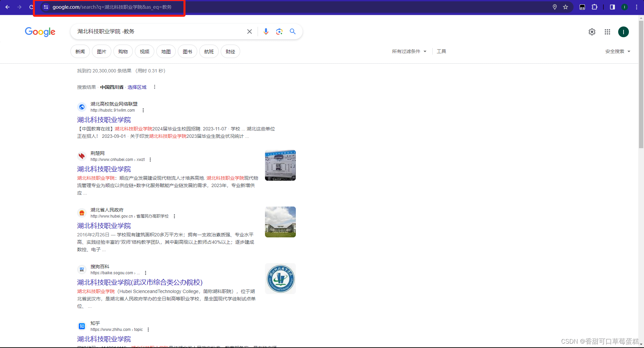
Task: Bookmark this page with the star icon
Action: pos(566,7)
